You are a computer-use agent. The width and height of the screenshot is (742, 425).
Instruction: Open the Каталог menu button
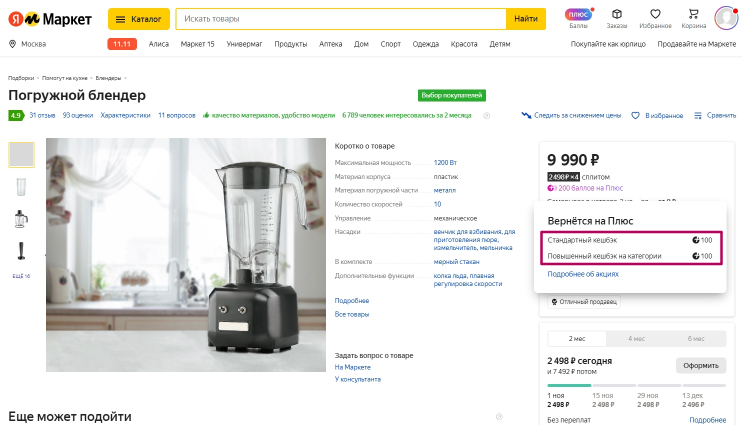click(x=138, y=18)
